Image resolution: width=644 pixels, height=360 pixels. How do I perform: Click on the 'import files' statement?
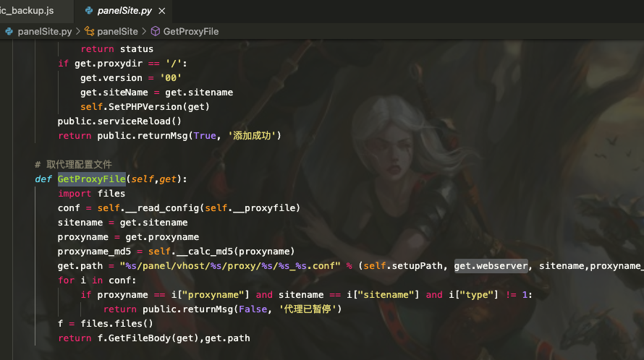(91, 194)
